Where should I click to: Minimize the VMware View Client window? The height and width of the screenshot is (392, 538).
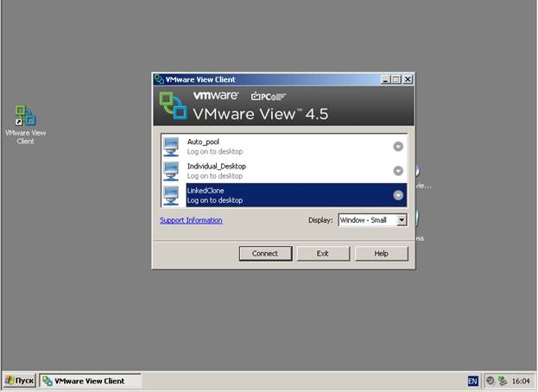point(386,79)
